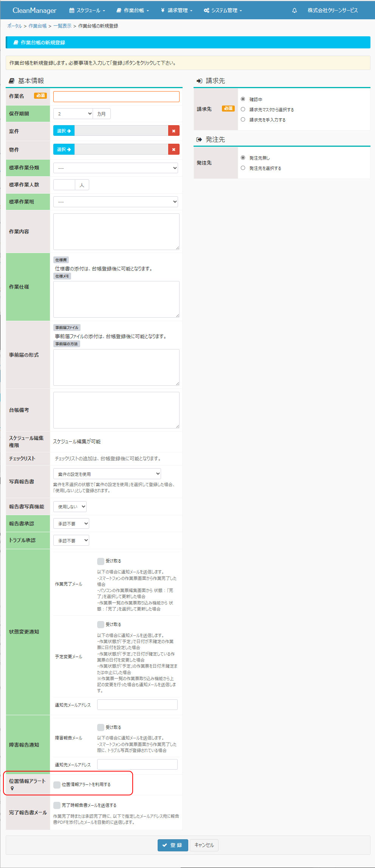Select 請求先を手入力する radio
This screenshot has width=375, height=868.
[x=243, y=120]
